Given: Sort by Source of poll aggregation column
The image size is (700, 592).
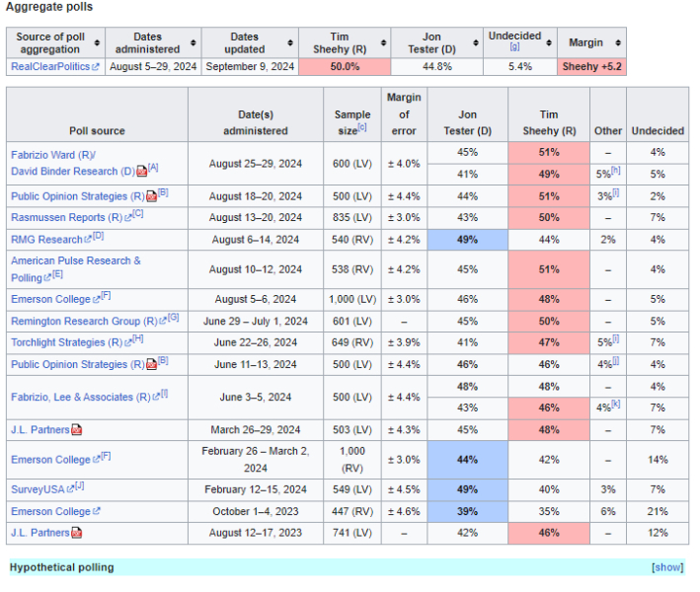Looking at the screenshot, I should [97, 42].
